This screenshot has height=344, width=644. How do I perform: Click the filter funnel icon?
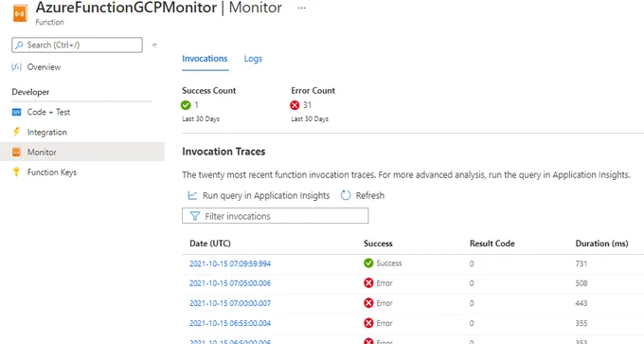(x=195, y=216)
